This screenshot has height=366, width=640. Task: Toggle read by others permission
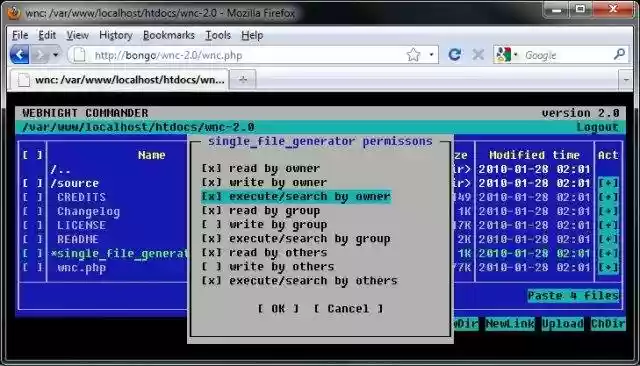pyautogui.click(x=264, y=253)
